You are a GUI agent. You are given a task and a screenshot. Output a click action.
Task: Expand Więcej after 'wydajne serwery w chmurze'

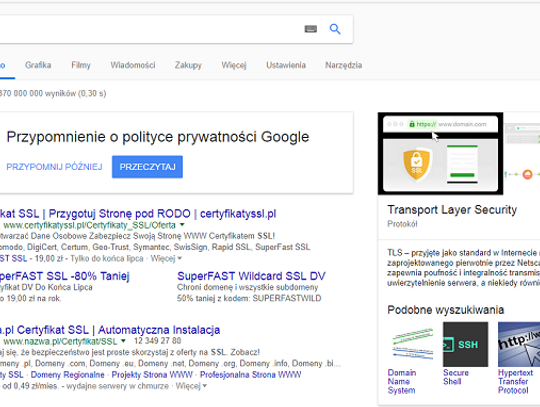[191, 386]
